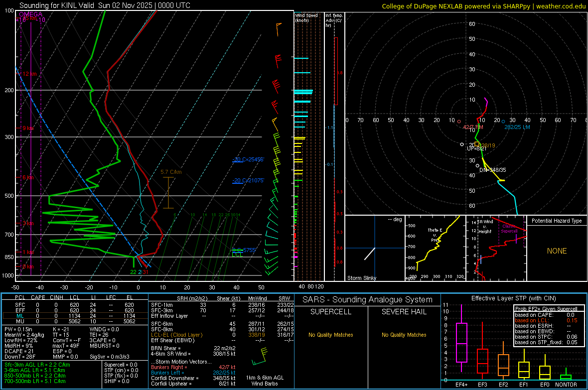Click the NONTOR axis label

click(x=566, y=385)
